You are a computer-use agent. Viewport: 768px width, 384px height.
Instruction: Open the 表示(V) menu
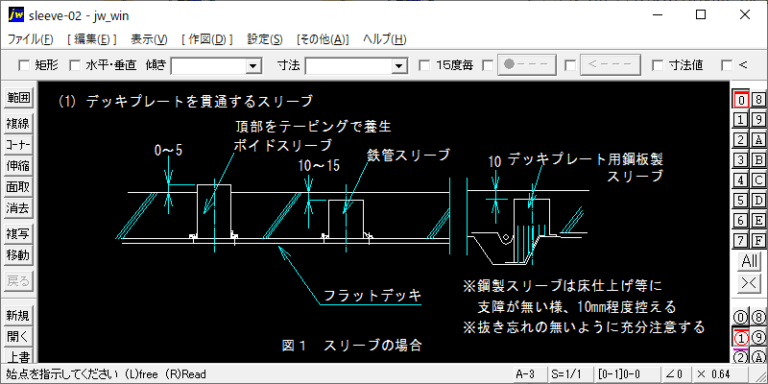click(149, 40)
